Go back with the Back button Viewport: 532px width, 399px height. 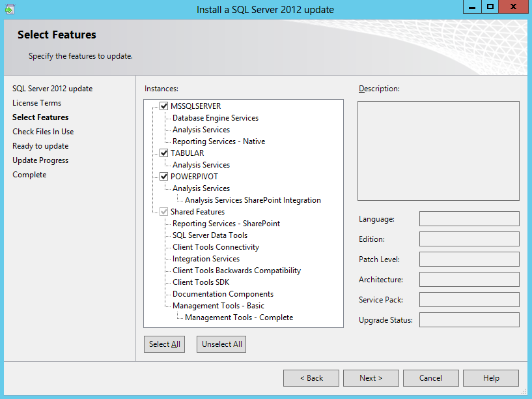click(x=311, y=378)
